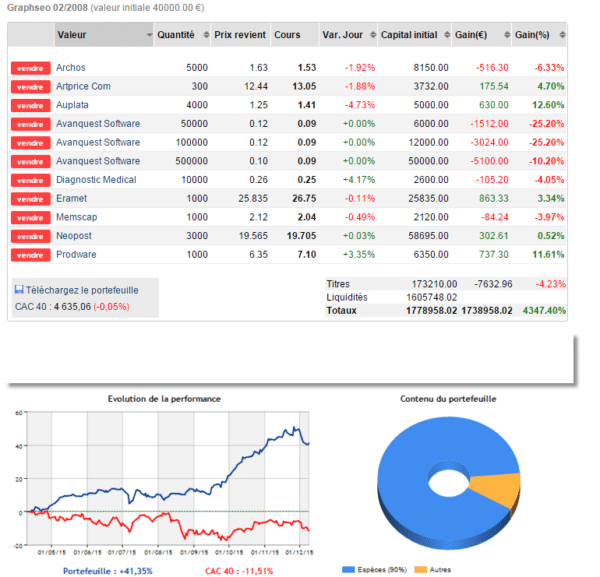Sort by Capital initial column arrows
Viewport: 600px width, 577px height.
447,35
